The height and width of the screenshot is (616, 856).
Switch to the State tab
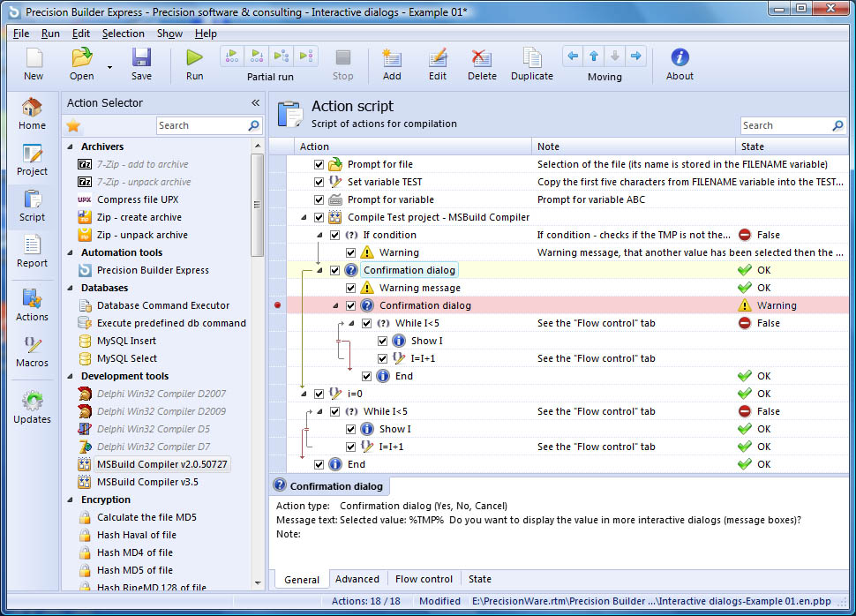click(480, 579)
